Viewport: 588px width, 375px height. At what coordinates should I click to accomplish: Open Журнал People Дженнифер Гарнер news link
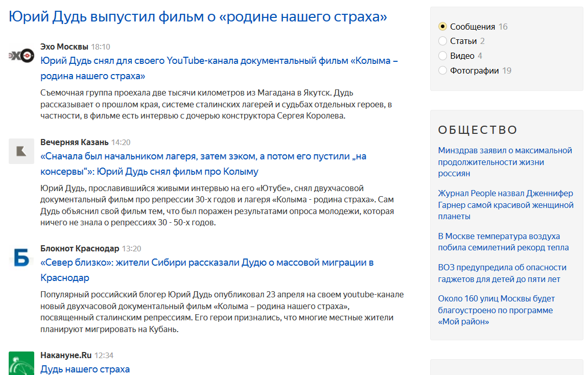(506, 205)
